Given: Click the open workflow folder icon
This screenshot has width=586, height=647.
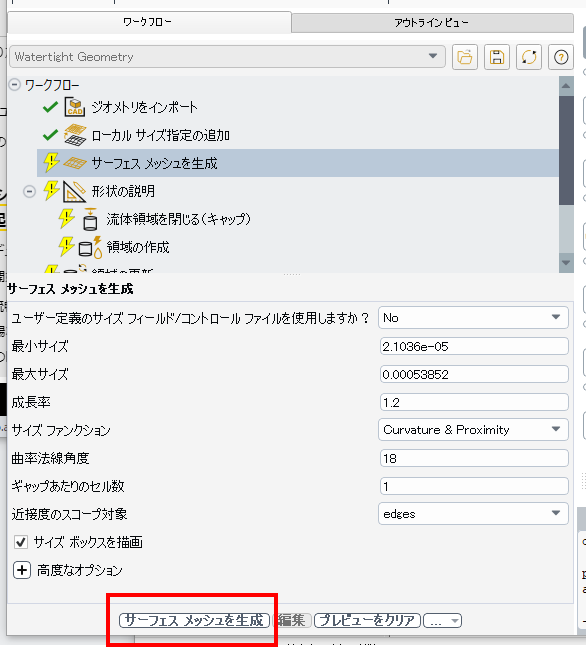Looking at the screenshot, I should click(465, 57).
